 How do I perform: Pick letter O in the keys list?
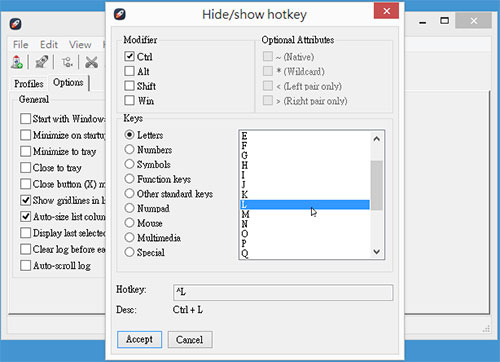coord(305,234)
